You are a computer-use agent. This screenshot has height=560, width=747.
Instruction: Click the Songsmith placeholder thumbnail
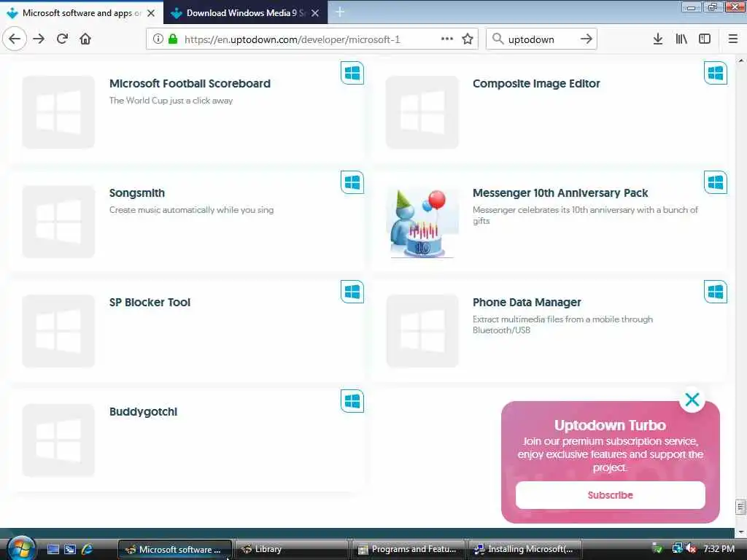[x=58, y=222]
